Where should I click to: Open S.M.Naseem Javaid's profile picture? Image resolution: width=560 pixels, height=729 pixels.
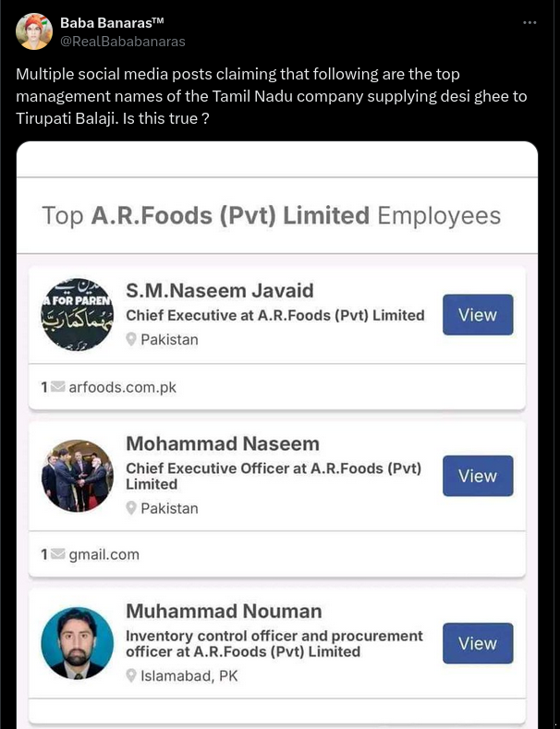pos(77,314)
